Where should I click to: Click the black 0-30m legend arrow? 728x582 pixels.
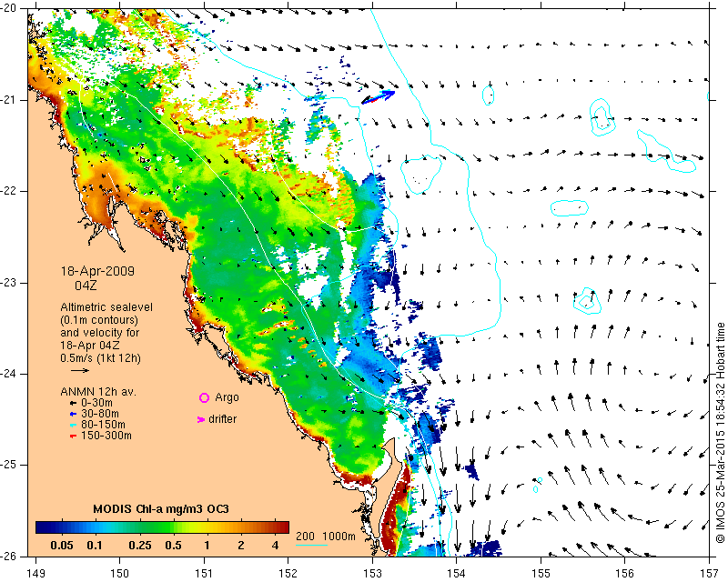pyautogui.click(x=73, y=404)
